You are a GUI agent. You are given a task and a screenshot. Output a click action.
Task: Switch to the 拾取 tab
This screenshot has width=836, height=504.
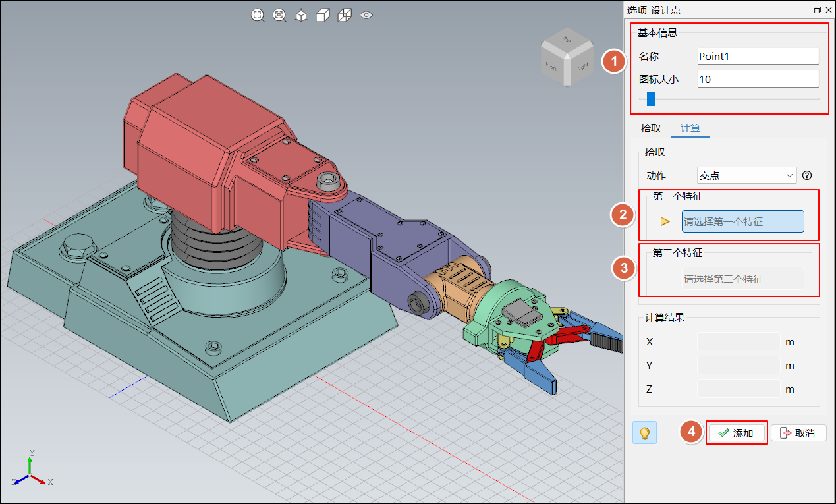[x=651, y=128]
